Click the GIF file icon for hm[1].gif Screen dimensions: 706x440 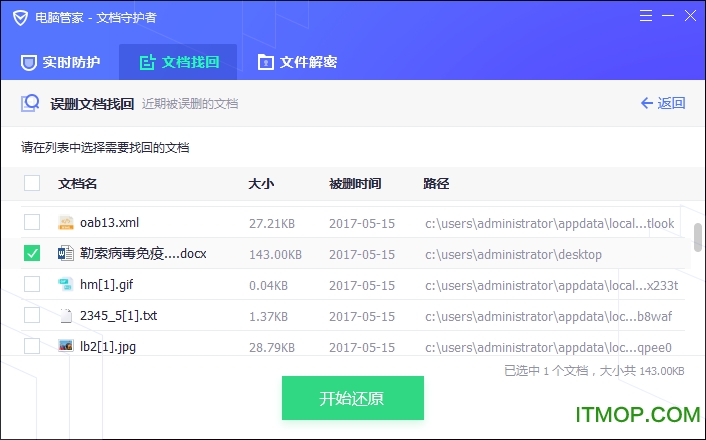[66, 285]
